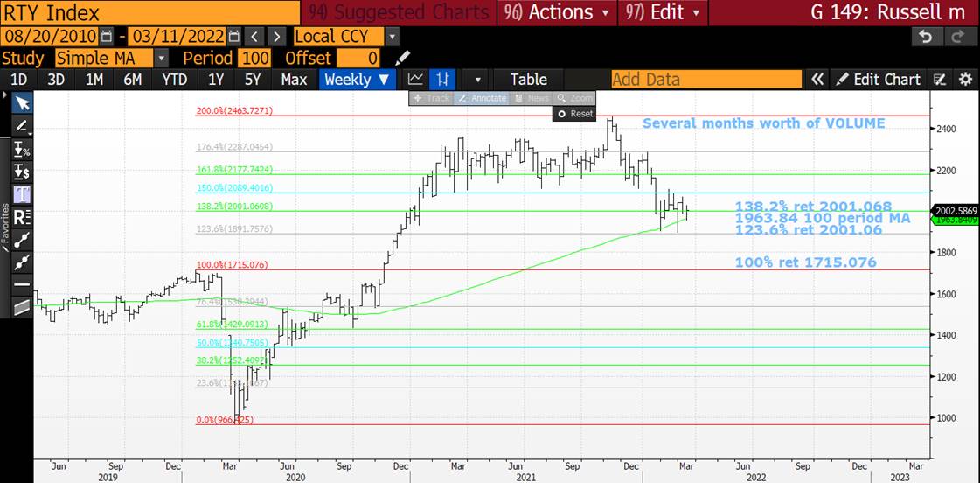This screenshot has height=483, width=980.
Task: Switch to bar chart type
Action: point(443,80)
